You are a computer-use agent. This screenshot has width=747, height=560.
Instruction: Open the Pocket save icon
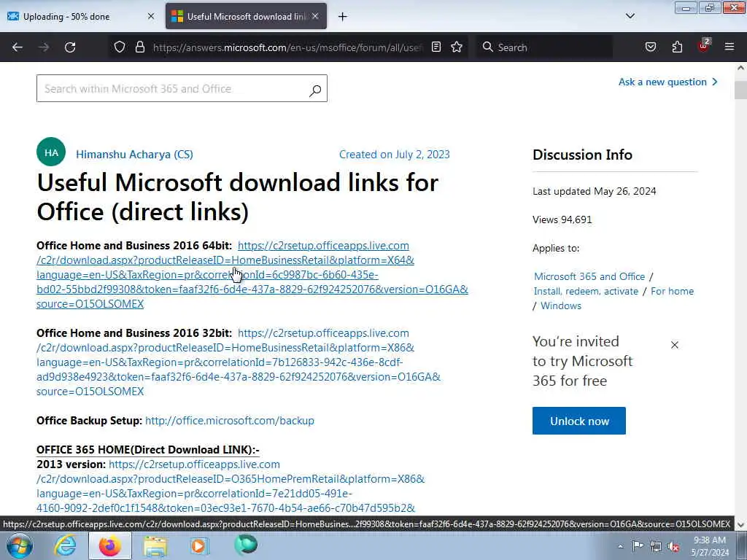click(650, 47)
